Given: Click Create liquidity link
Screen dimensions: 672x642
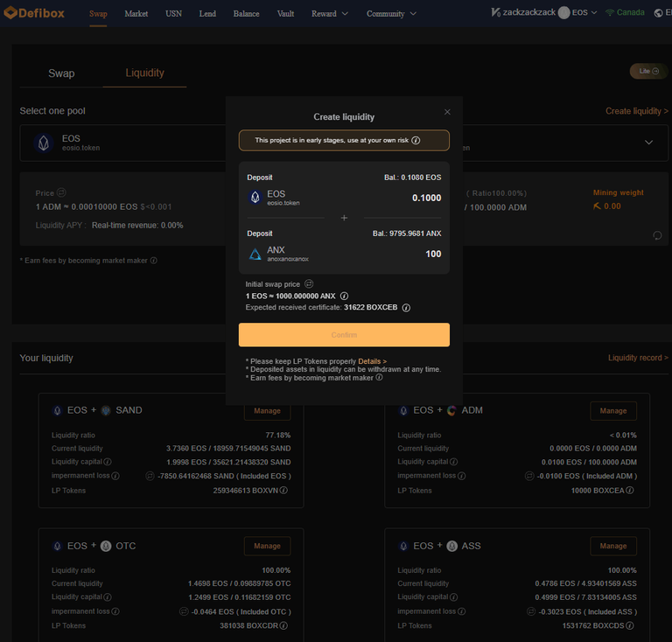Looking at the screenshot, I should (636, 111).
